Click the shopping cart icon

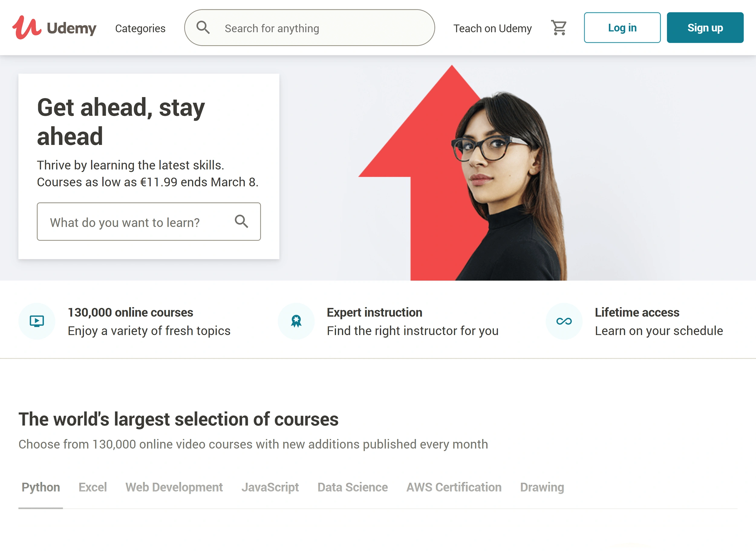click(559, 27)
